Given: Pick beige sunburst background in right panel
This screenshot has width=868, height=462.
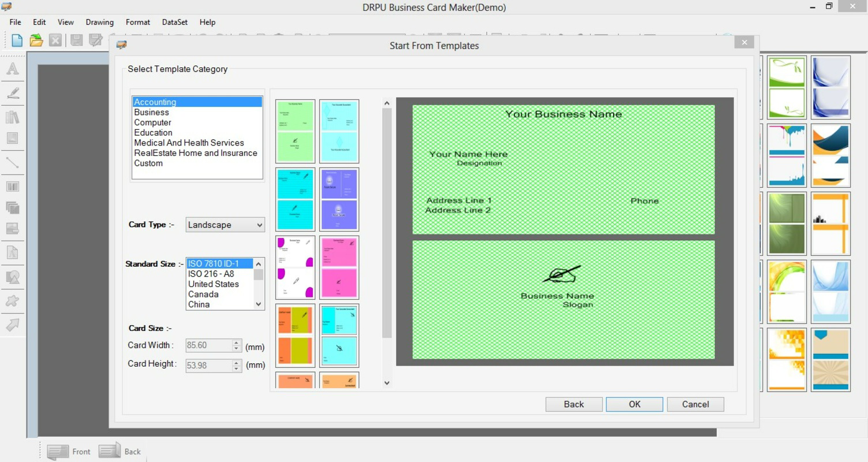Looking at the screenshot, I should tap(830, 360).
